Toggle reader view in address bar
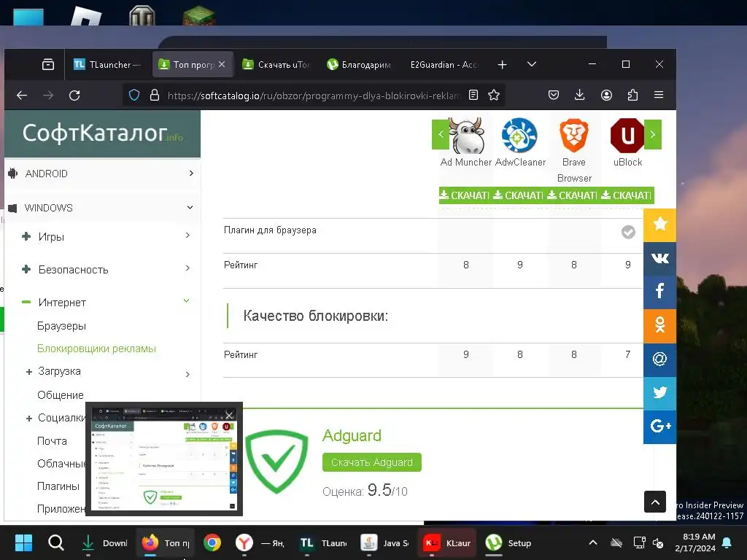Viewport: 747px width, 560px height. tap(473, 95)
